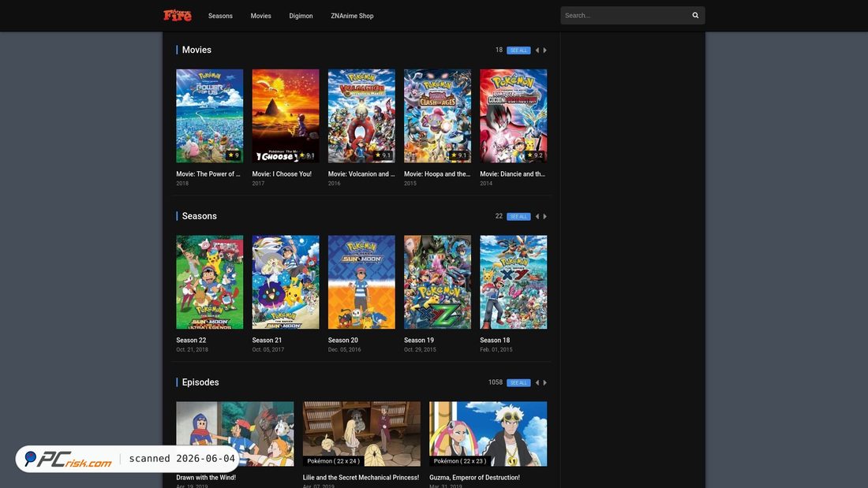Click the 'Oct. 21, 2018' date text

tap(192, 350)
